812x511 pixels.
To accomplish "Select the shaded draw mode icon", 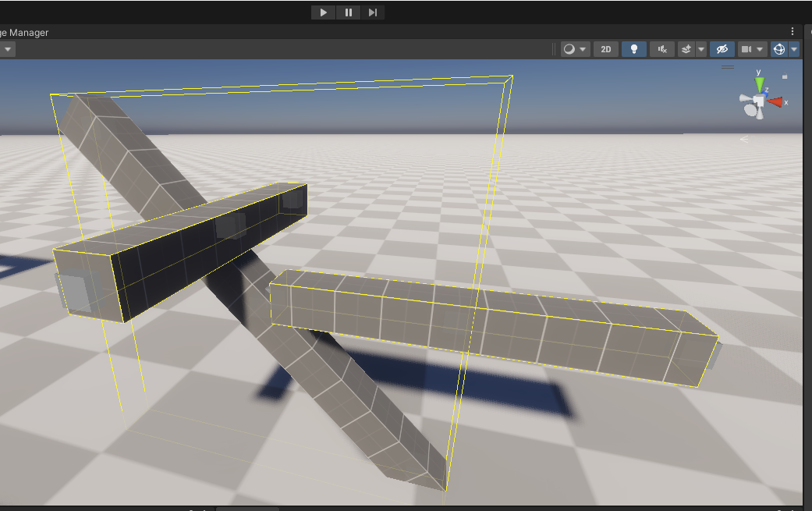I will (x=570, y=48).
